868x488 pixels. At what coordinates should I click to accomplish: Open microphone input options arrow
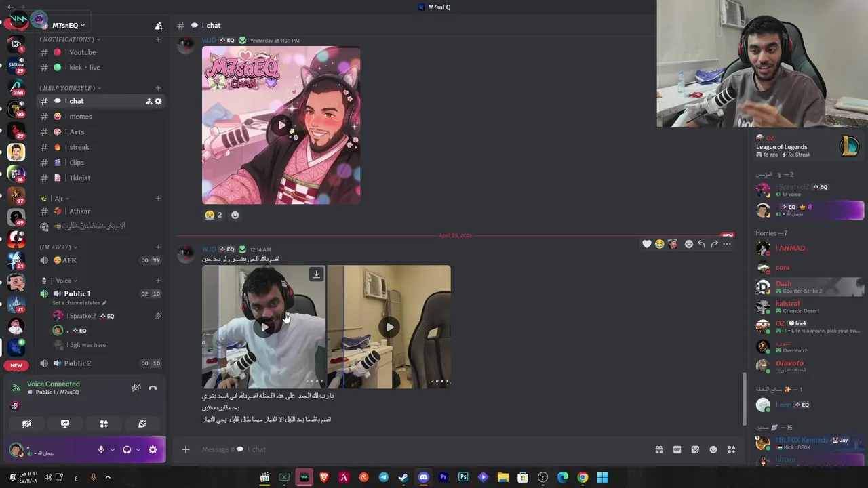[x=113, y=449]
